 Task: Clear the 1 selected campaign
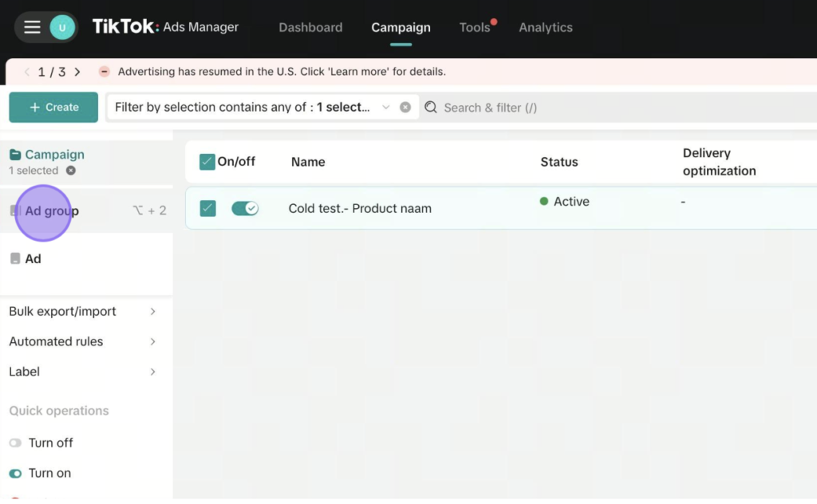click(x=71, y=170)
